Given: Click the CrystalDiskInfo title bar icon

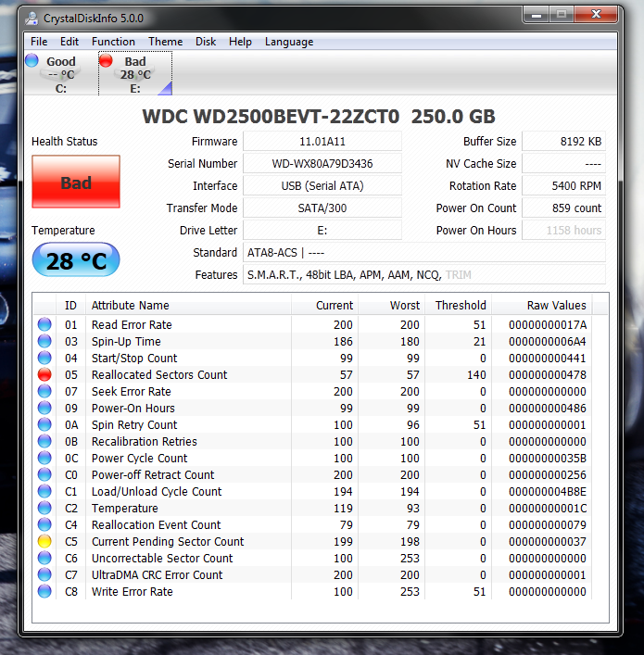Looking at the screenshot, I should [32, 19].
